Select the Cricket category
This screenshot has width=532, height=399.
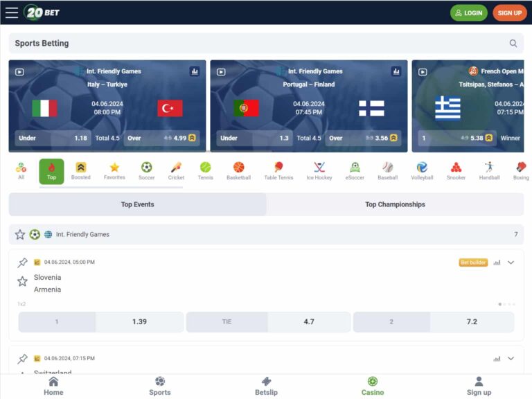(x=176, y=171)
